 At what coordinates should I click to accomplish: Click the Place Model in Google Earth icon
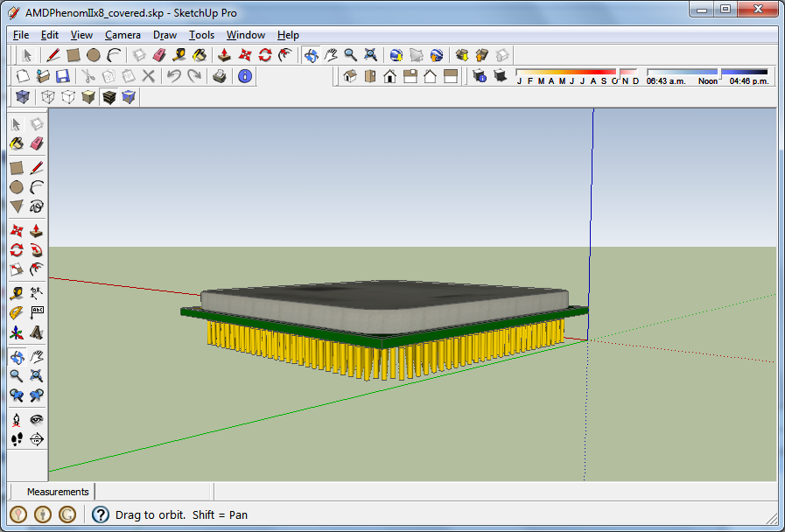436,55
